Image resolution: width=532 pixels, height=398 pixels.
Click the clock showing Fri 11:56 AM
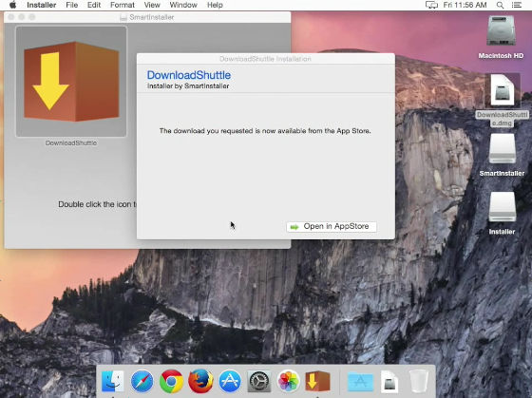(x=465, y=5)
